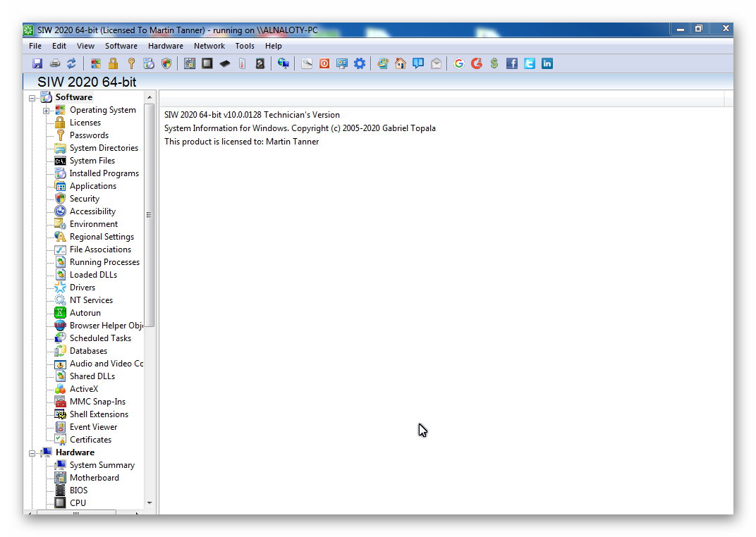The width and height of the screenshot is (756, 537).
Task: Click the Facebook toolbar icon
Action: coord(512,63)
